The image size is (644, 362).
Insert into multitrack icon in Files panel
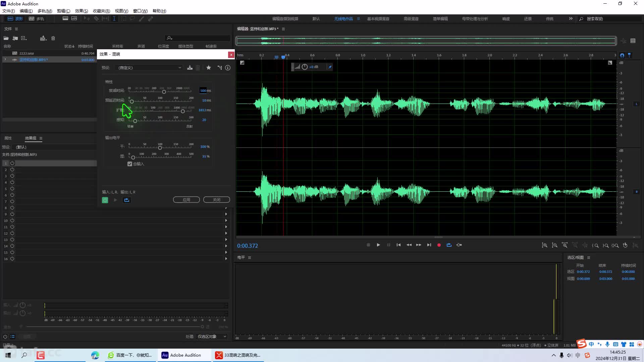[x=43, y=38]
